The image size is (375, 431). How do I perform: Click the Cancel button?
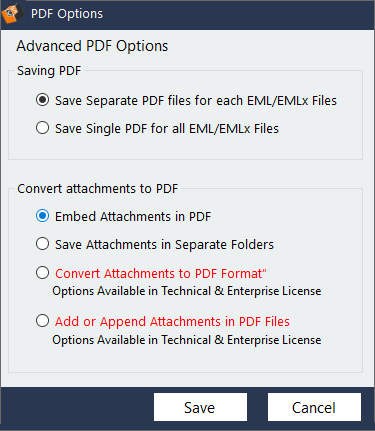[314, 407]
